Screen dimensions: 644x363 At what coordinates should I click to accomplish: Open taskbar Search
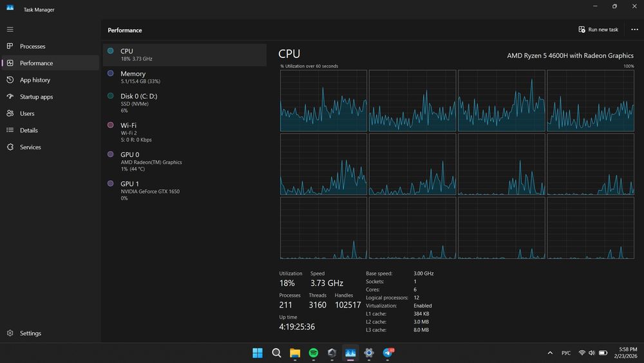pos(276,353)
